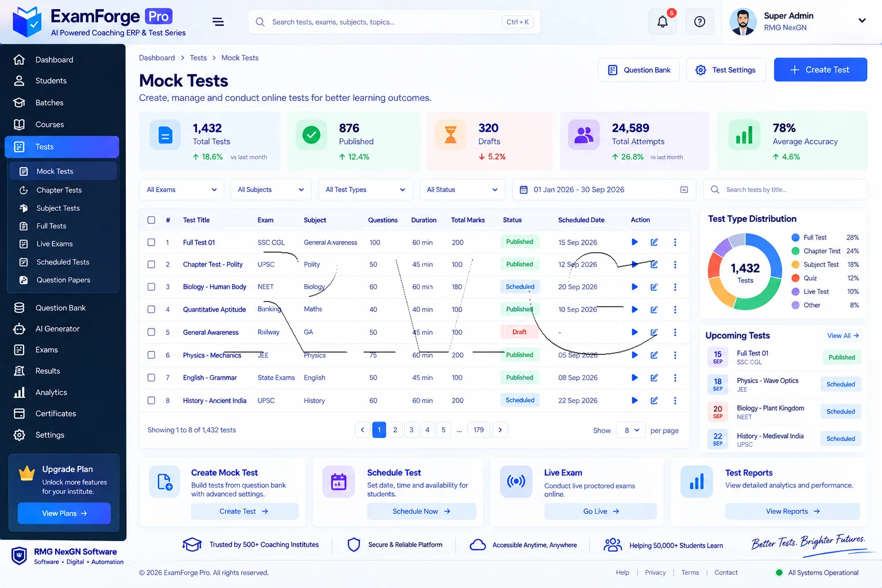Open Chapter Tests in the sidebar
Image resolution: width=882 pixels, height=588 pixels.
click(x=59, y=190)
